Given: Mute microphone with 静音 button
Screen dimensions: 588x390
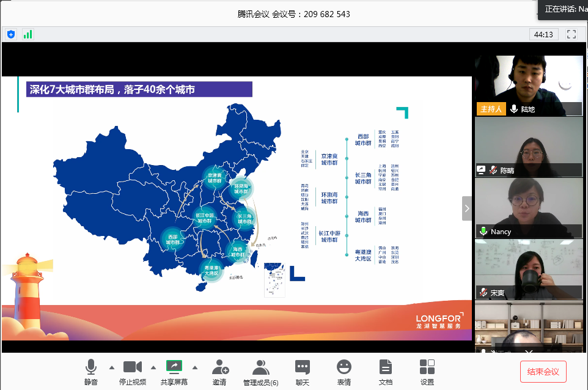Looking at the screenshot, I should (90, 372).
